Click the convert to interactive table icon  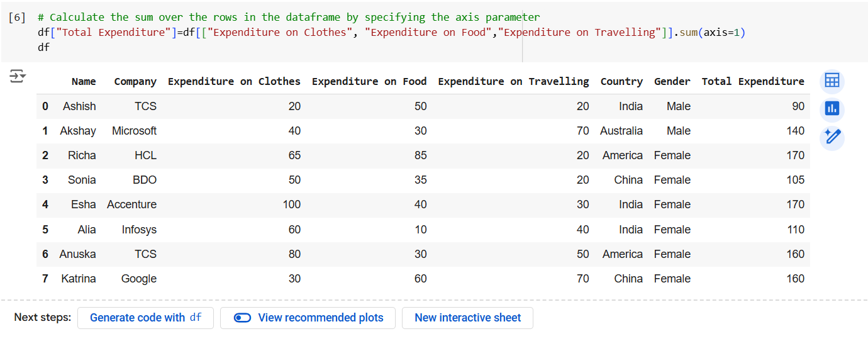(832, 81)
